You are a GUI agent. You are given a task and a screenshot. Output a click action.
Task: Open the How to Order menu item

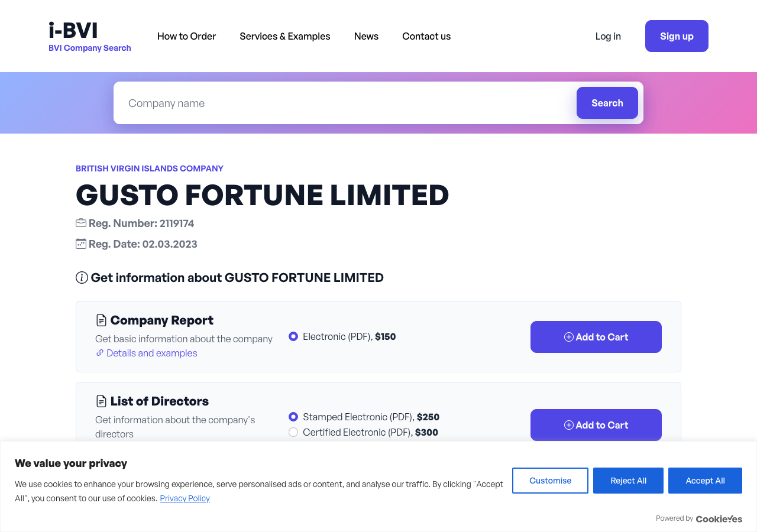[x=187, y=36]
